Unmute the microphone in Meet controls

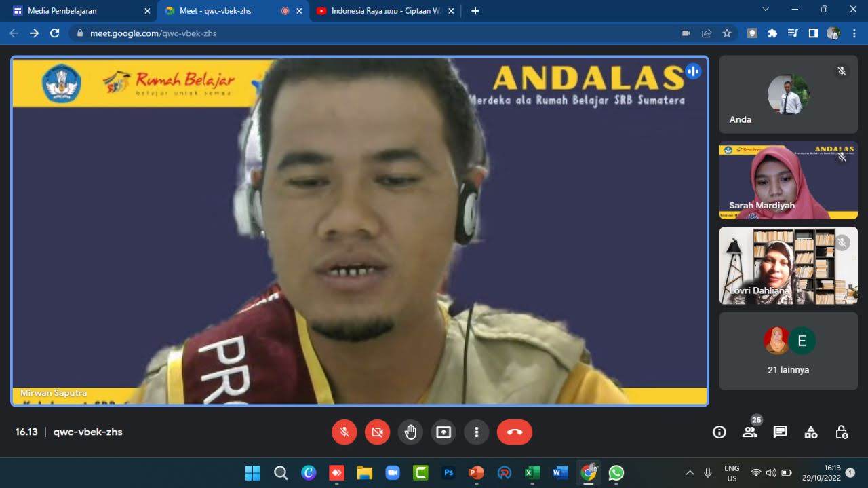tap(344, 432)
